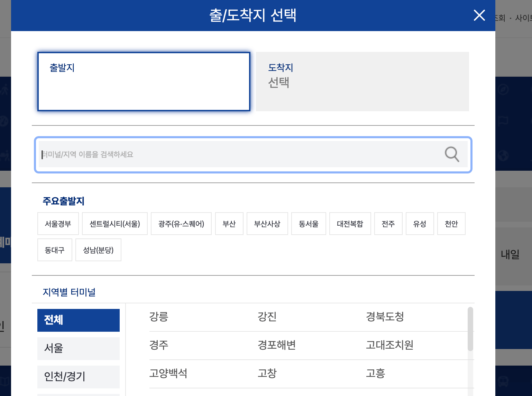
Task: Choose 대전복합 terminal
Action: click(x=350, y=224)
